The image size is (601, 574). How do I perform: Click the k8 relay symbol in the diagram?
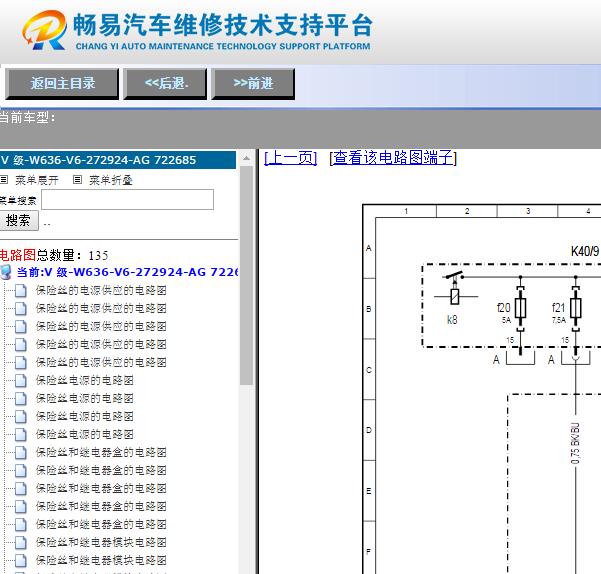click(455, 296)
